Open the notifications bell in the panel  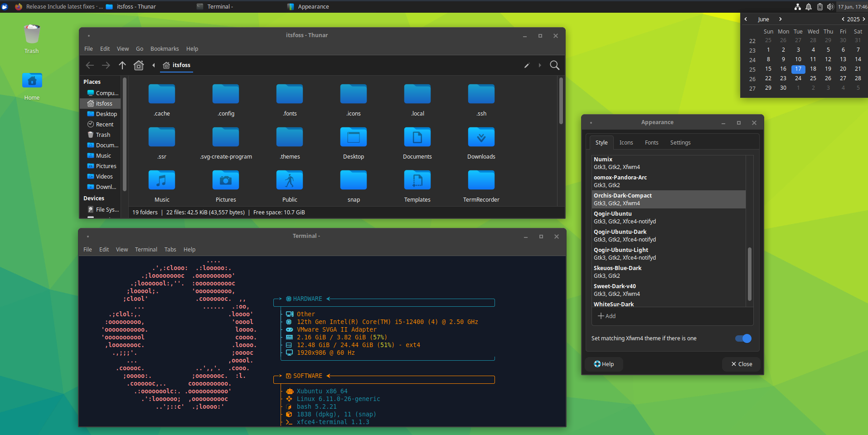click(809, 7)
